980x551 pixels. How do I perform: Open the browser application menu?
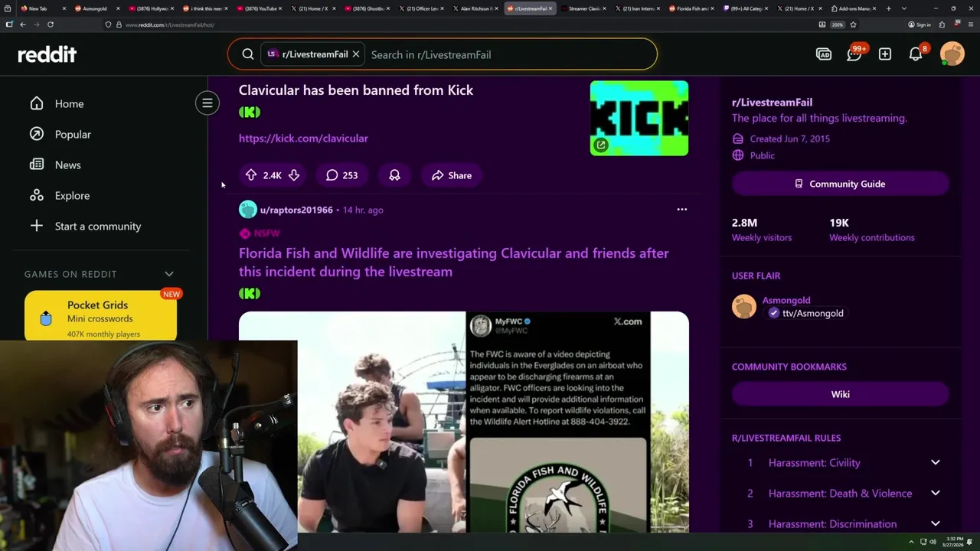coord(970,24)
